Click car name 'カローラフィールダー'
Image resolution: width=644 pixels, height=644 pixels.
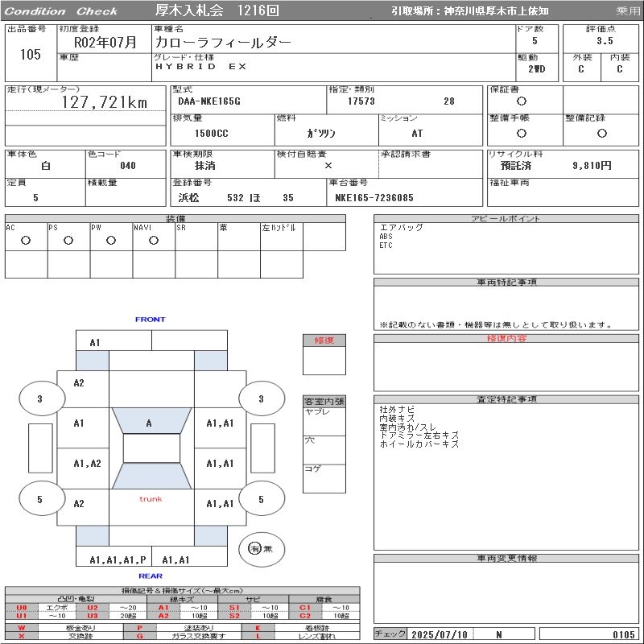(223, 43)
